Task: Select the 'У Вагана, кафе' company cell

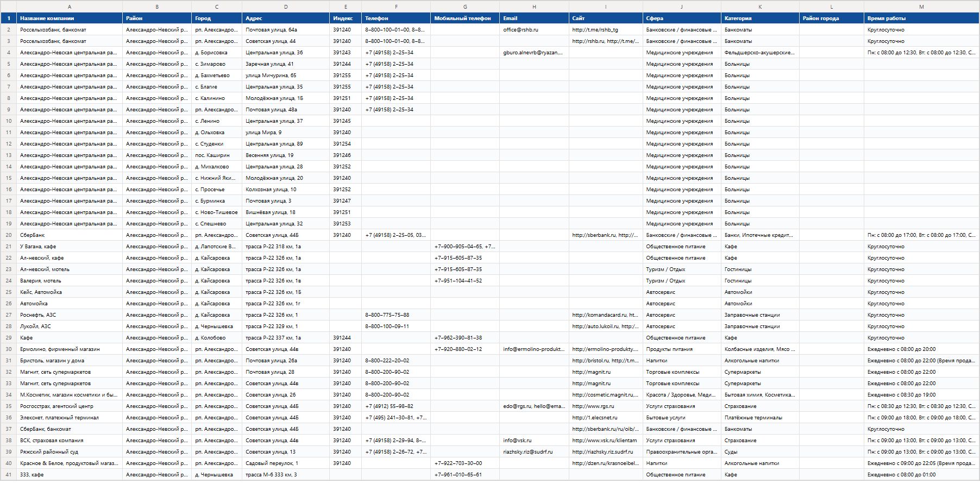Action: click(70, 247)
